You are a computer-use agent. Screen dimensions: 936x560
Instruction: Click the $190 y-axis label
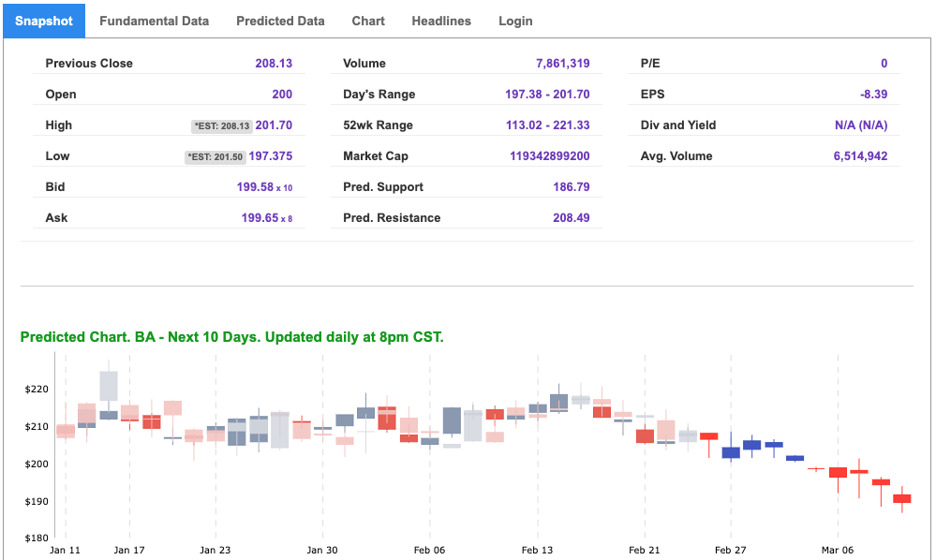[x=37, y=502]
